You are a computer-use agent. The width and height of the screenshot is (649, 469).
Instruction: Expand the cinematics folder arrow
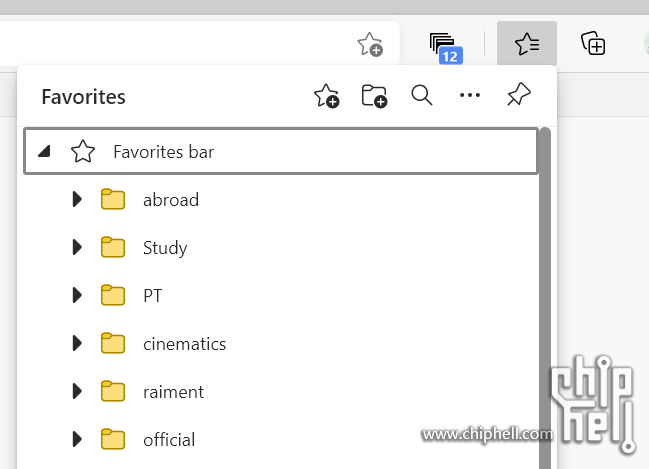[77, 343]
